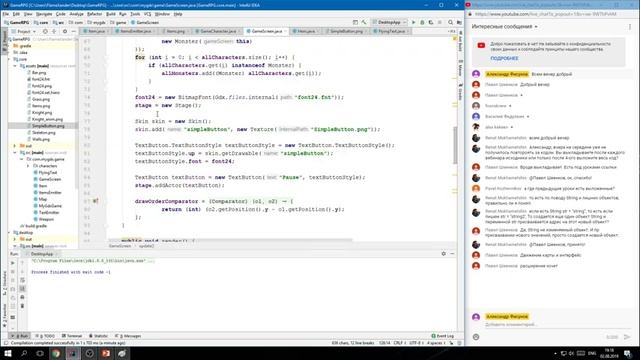Image resolution: width=640 pixels, height=360 pixels.
Task: Send the chat message
Action: (x=627, y=337)
